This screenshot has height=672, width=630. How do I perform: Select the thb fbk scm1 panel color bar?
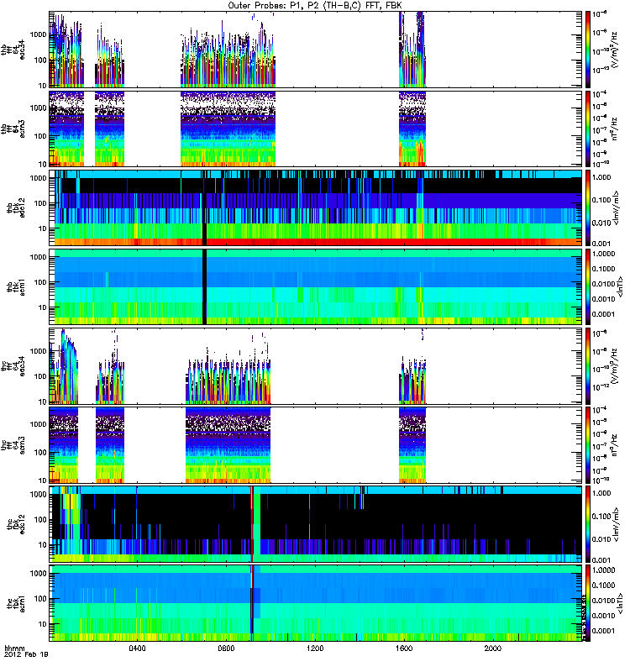coord(587,286)
